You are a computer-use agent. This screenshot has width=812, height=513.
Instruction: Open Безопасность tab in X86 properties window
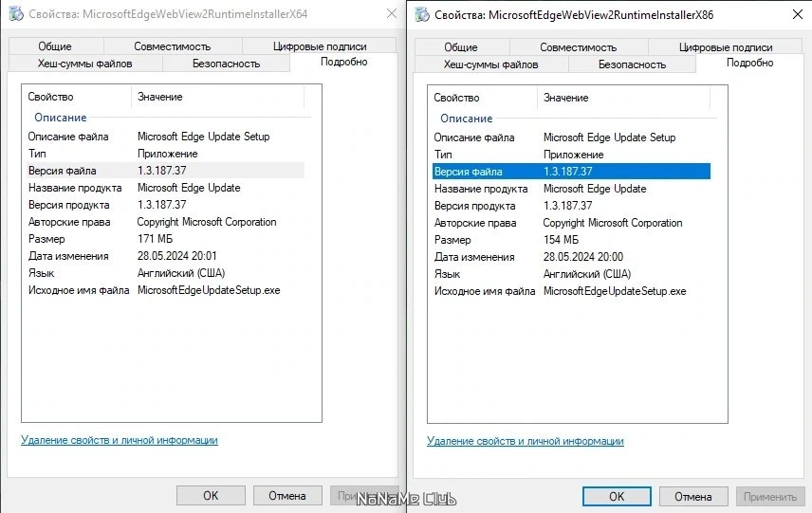[x=633, y=64]
